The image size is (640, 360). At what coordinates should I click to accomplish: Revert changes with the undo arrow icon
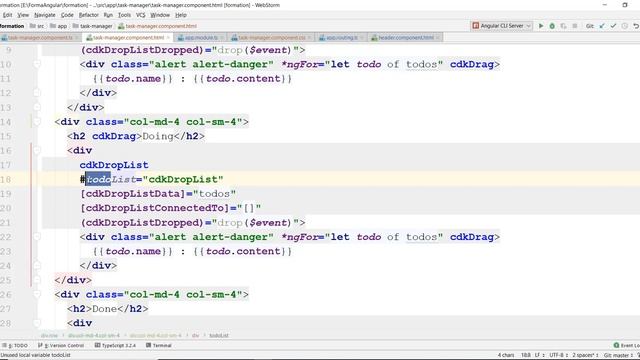click(636, 26)
